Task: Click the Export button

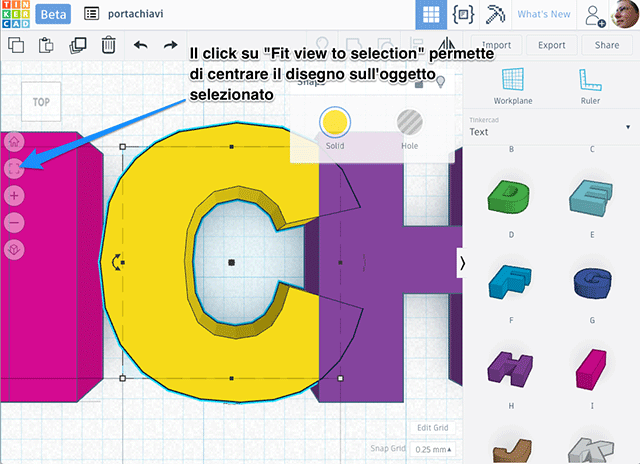Action: [x=551, y=45]
